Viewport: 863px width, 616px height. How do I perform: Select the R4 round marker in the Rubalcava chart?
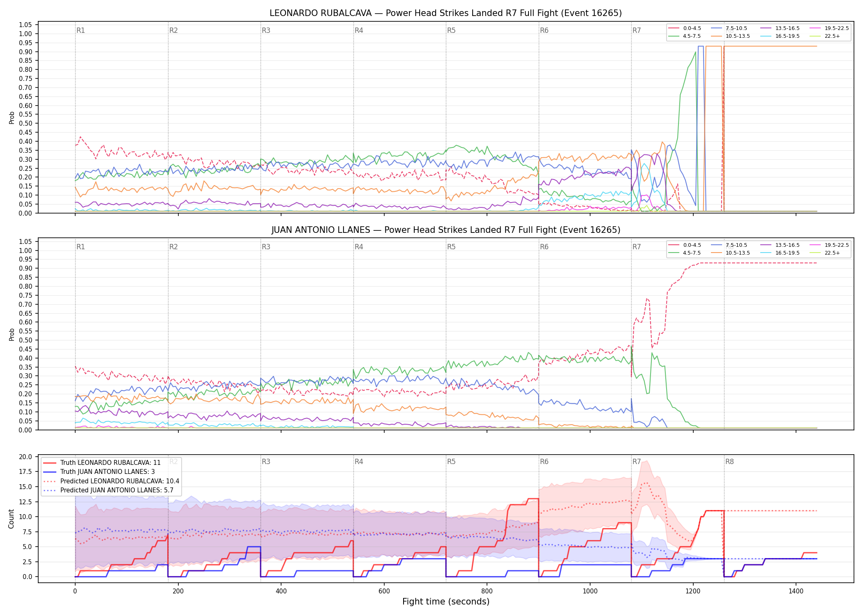pos(359,30)
